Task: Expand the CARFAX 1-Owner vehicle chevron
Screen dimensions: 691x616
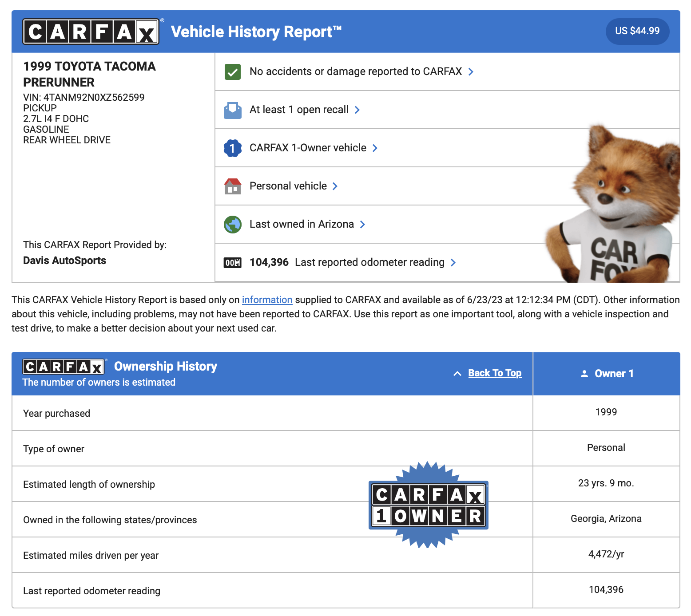Action: coord(375,148)
